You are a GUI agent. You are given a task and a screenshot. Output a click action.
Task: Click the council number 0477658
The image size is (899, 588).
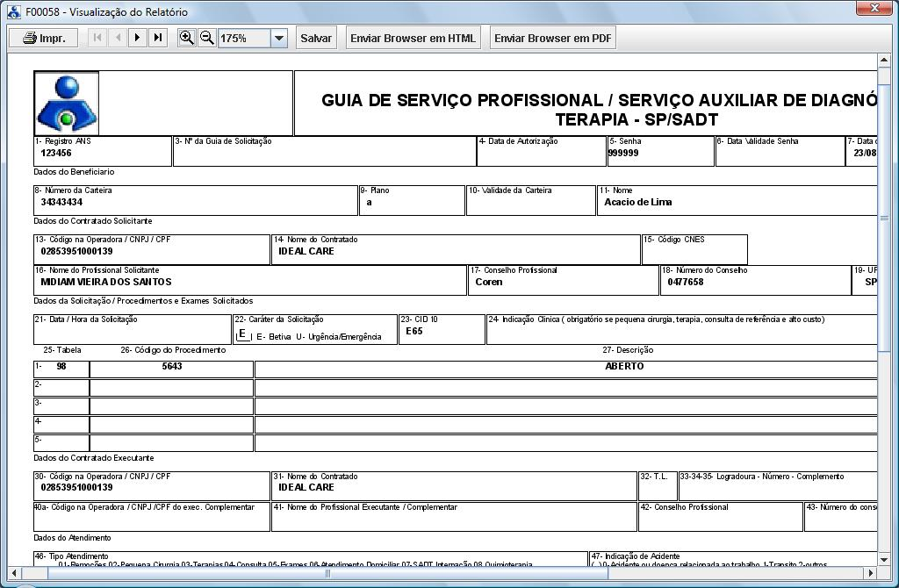pyautogui.click(x=685, y=282)
